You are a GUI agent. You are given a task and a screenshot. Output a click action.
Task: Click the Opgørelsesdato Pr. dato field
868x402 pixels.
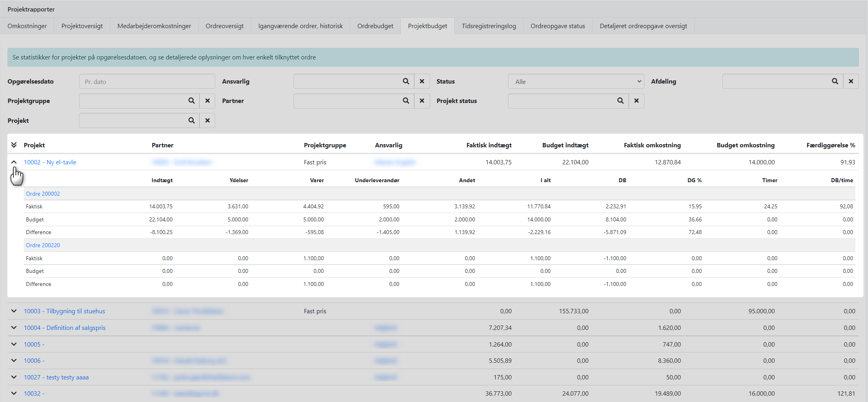coord(147,82)
